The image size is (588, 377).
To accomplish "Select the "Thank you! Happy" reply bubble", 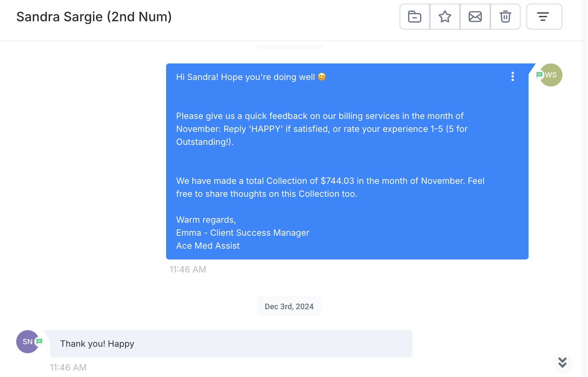I will (231, 344).
